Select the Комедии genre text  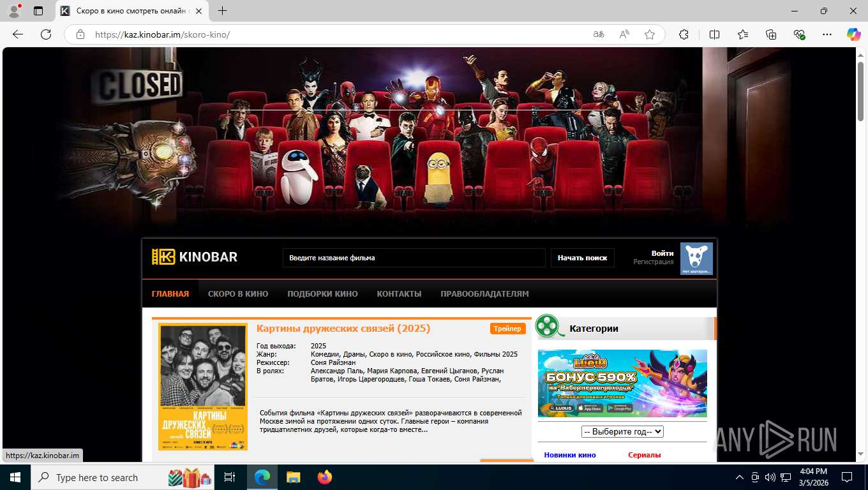(325, 354)
